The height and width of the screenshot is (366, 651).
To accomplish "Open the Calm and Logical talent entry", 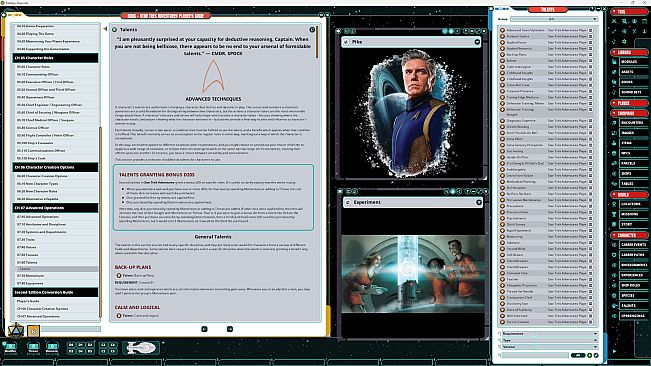I will tap(546, 67).
